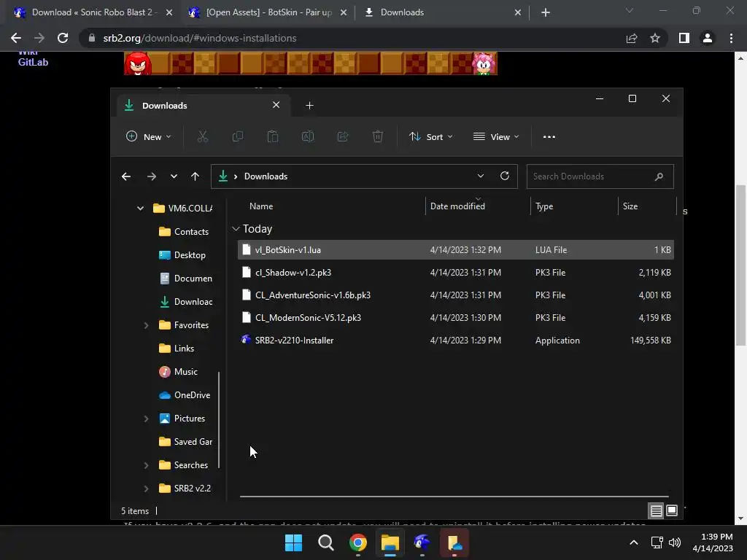Image resolution: width=747 pixels, height=560 pixels.
Task: Reload the Chrome page
Action: pyautogui.click(x=63, y=38)
